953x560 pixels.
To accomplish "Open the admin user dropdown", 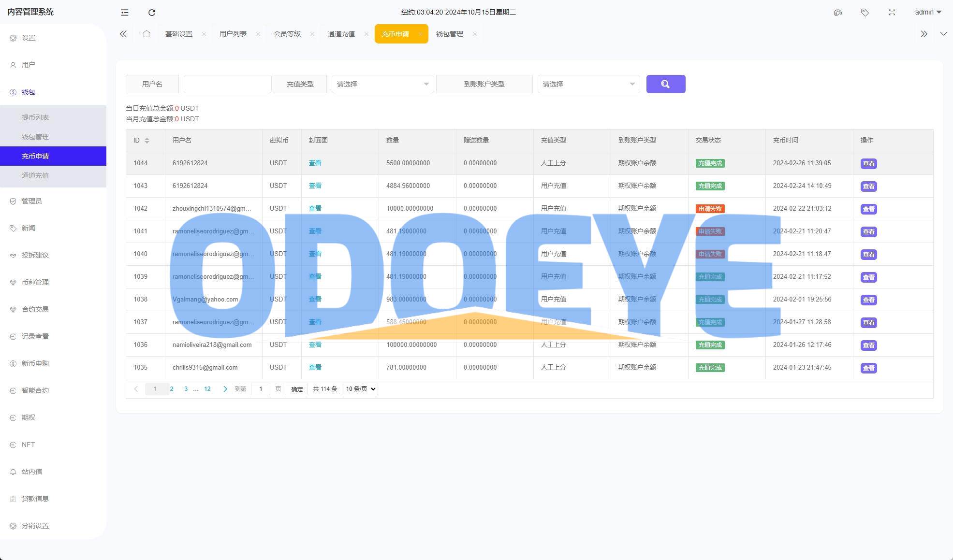I will click(928, 13).
